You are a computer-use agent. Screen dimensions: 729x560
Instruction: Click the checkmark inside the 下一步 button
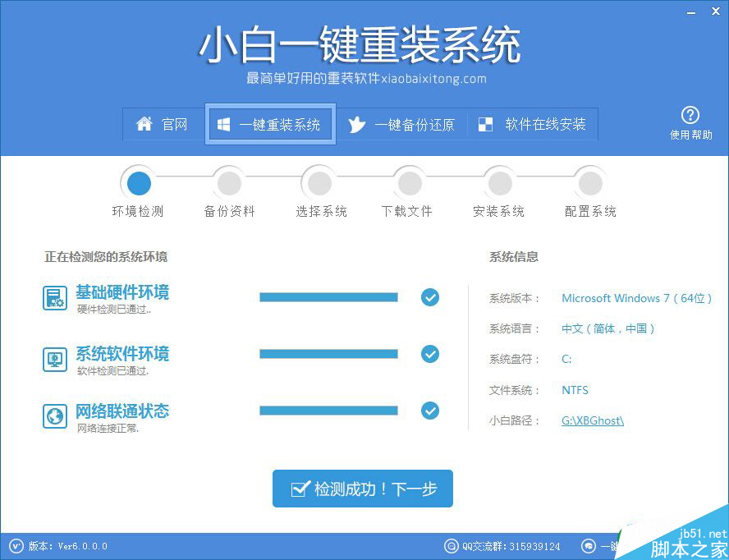[302, 488]
